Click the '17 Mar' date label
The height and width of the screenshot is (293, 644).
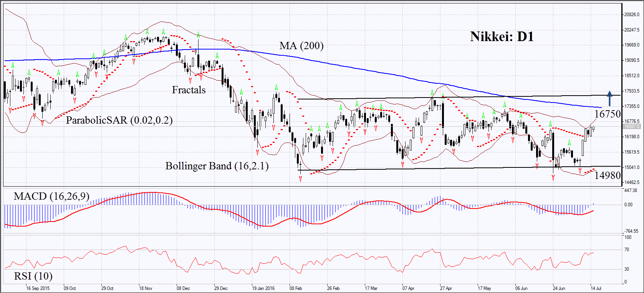tap(371, 288)
